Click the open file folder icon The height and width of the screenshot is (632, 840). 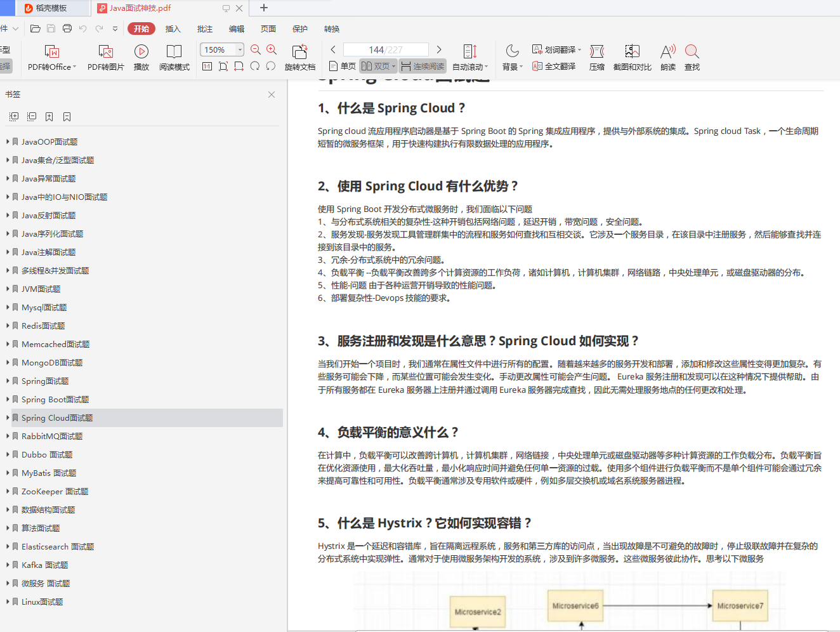36,29
